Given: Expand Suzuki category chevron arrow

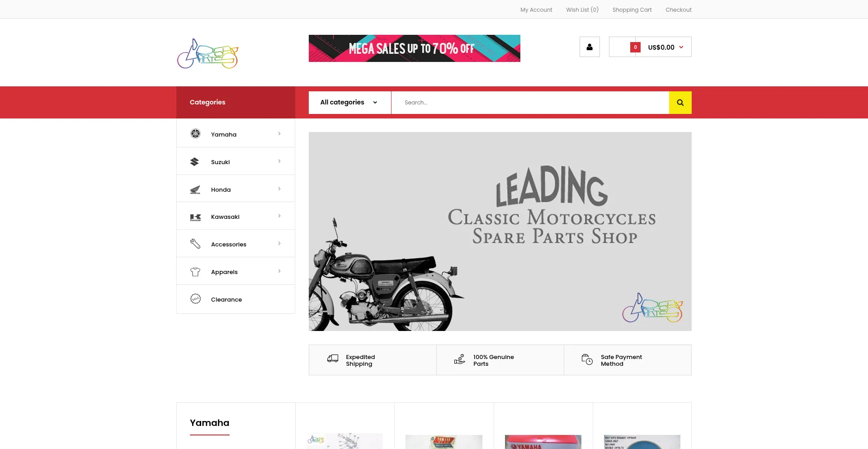Looking at the screenshot, I should click(279, 161).
